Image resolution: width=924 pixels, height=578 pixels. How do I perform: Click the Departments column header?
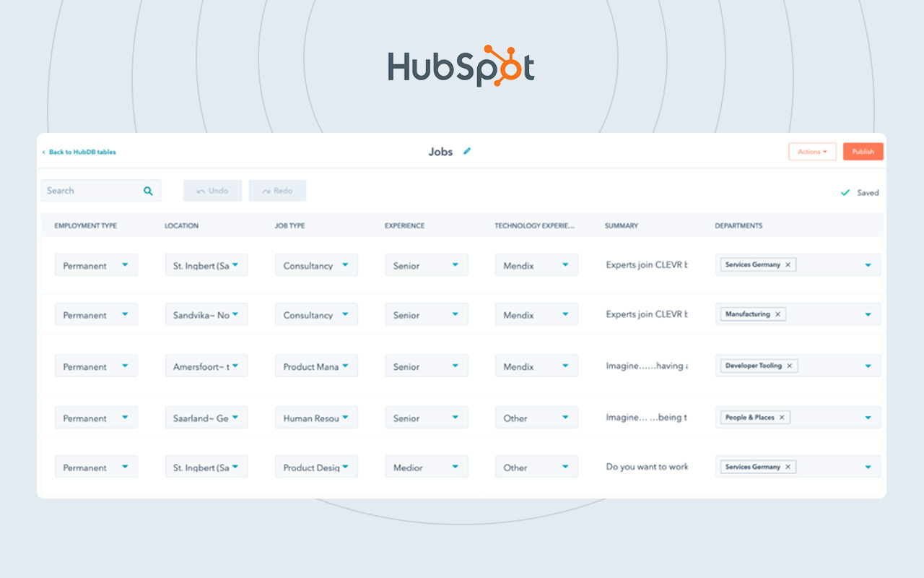738,225
